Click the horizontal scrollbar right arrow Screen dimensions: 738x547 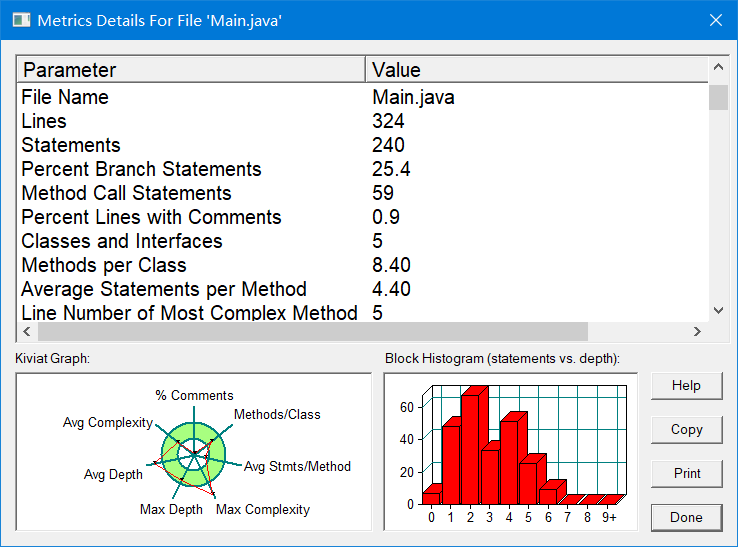coord(697,331)
